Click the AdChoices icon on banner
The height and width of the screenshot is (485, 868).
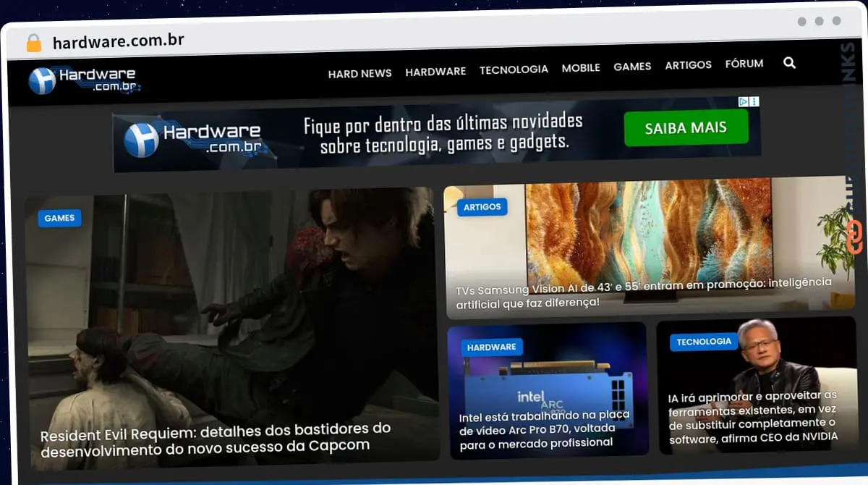[743, 102]
